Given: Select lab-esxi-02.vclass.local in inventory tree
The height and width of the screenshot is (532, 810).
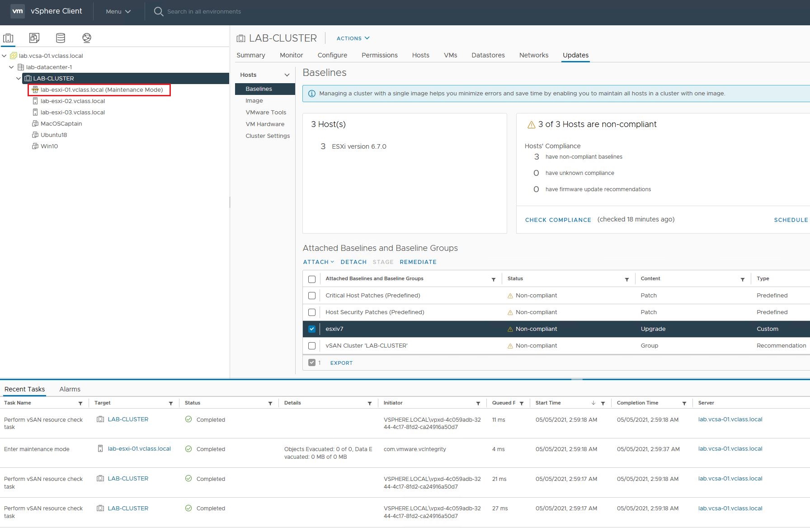Looking at the screenshot, I should [73, 101].
